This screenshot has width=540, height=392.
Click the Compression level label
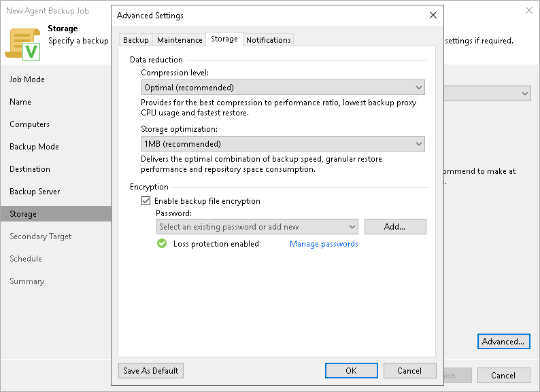pos(175,73)
